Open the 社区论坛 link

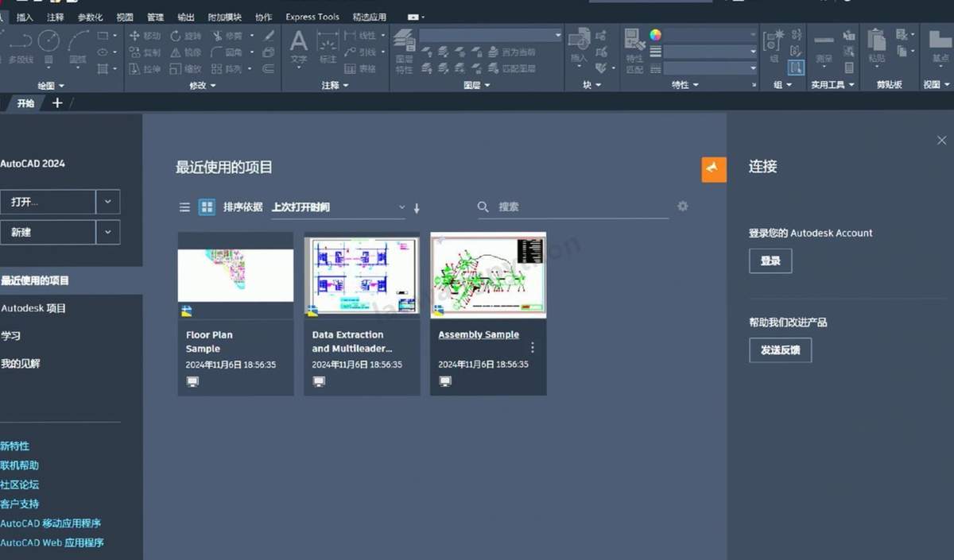20,485
